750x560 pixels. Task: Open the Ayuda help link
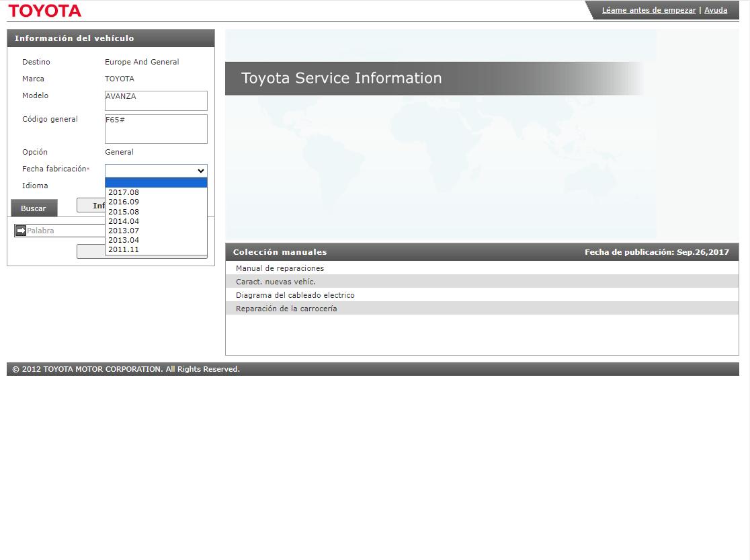716,10
